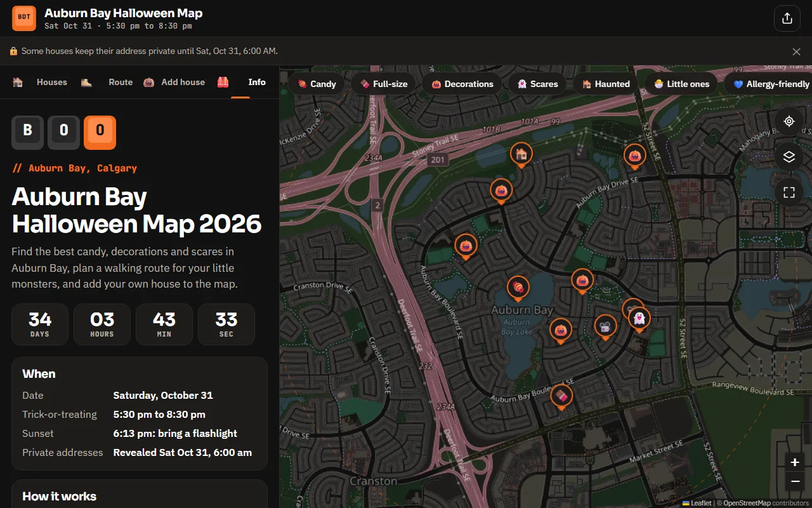
Task: Switch the map to fullscreen
Action: coord(789,192)
